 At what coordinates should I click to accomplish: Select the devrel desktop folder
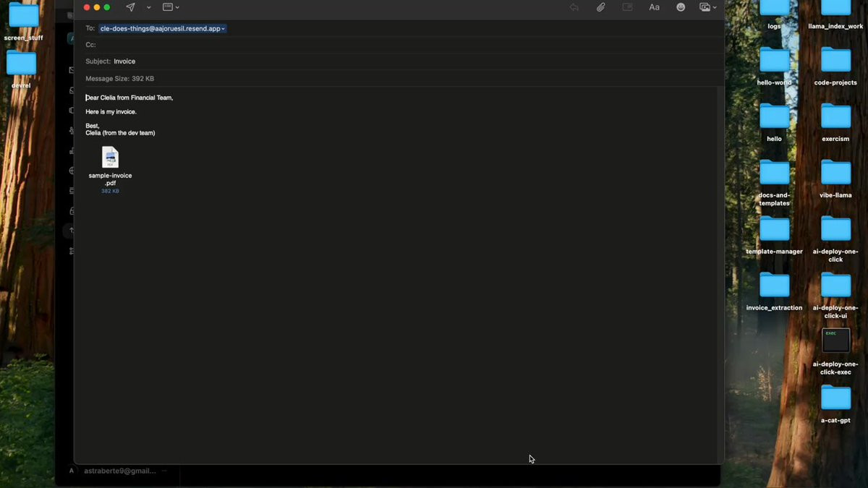coord(22,63)
